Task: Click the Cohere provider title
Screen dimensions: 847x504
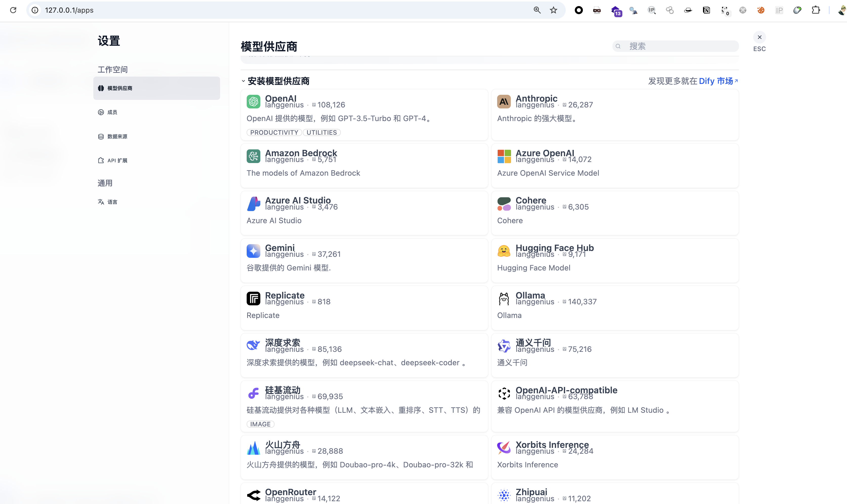Action: click(x=531, y=200)
